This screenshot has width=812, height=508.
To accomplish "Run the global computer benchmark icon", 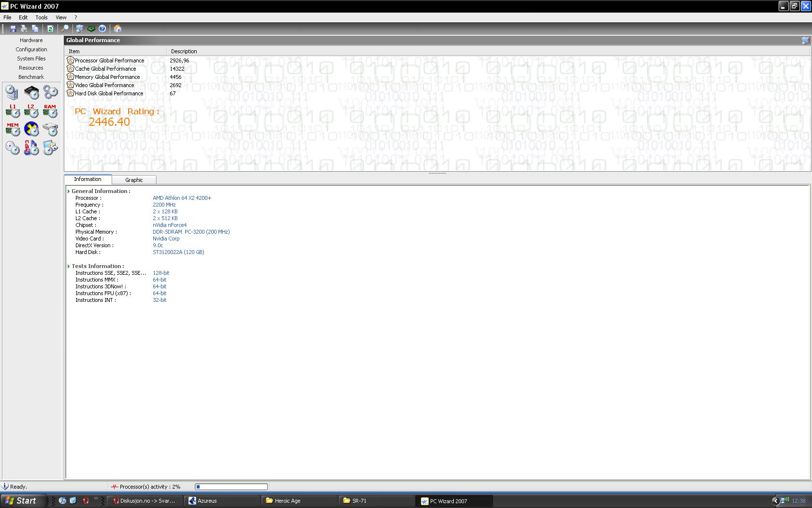I will (13, 92).
